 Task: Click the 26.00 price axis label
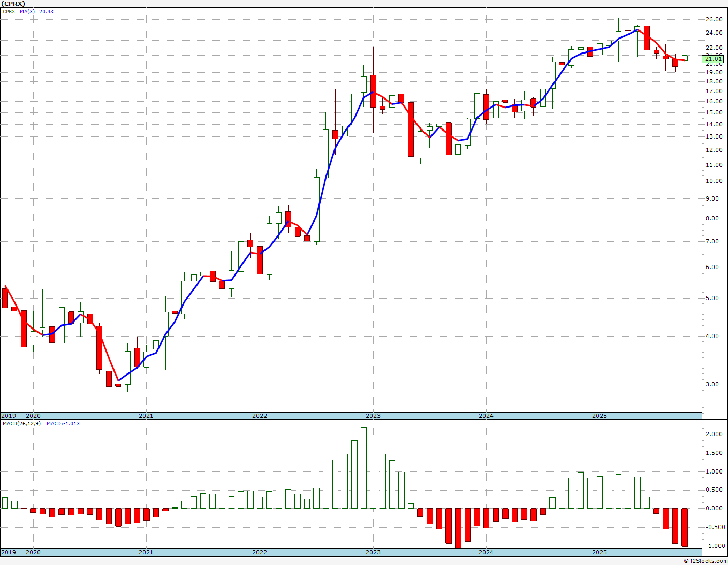coord(714,20)
